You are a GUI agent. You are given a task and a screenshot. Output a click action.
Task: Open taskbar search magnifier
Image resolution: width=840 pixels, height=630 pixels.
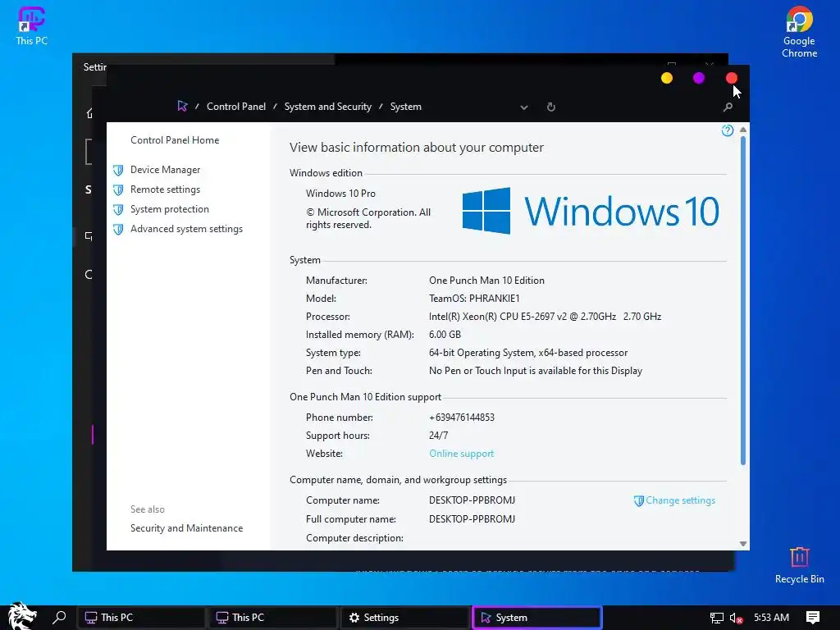59,617
